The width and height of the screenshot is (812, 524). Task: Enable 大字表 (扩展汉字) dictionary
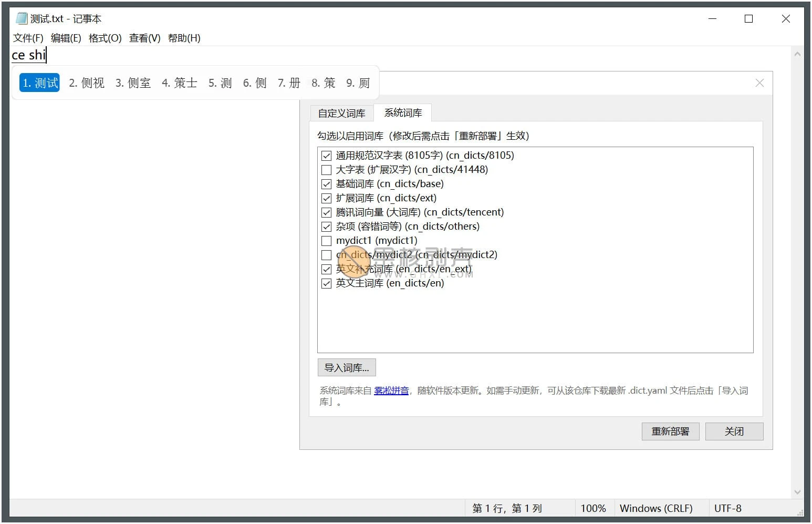tap(326, 170)
